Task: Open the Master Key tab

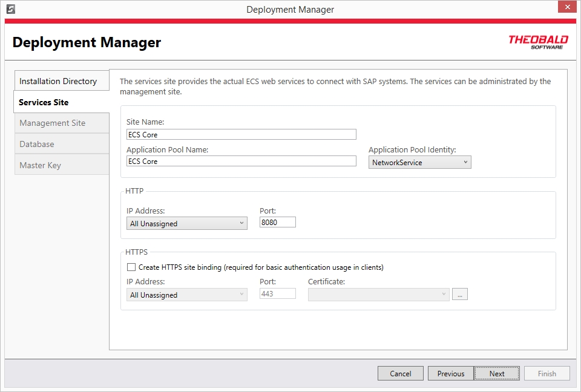Action: tap(61, 165)
